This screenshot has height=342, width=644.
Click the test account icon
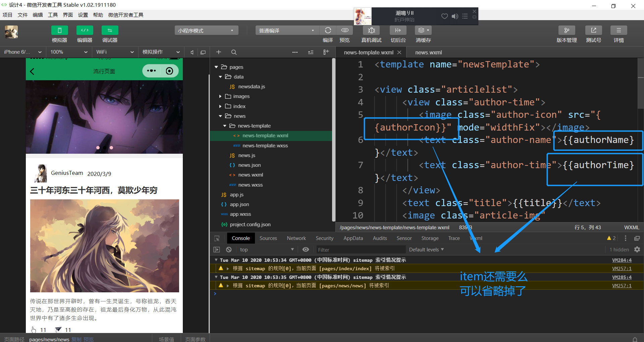594,30
